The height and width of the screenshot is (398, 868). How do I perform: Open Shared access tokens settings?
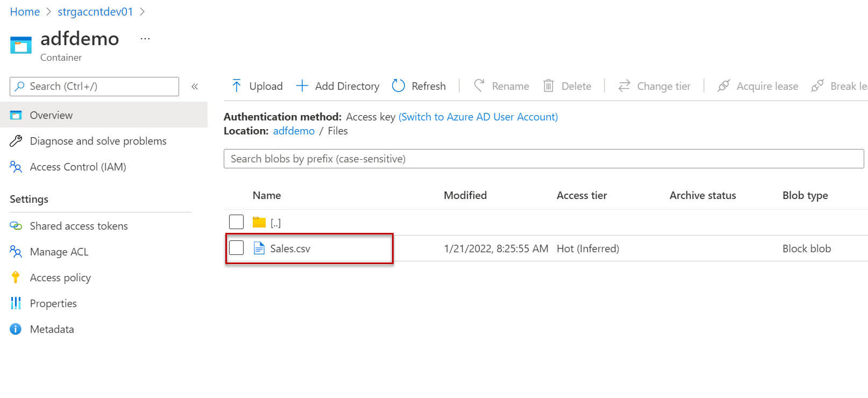pos(79,226)
